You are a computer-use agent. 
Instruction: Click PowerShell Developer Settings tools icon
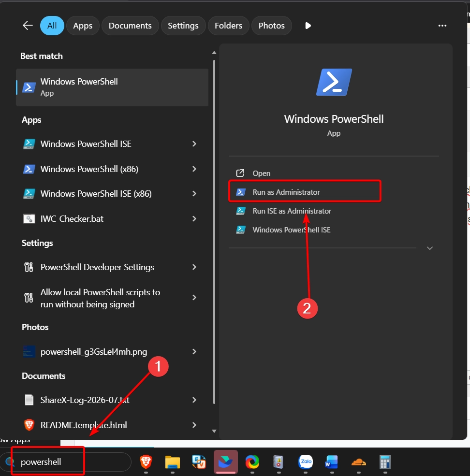[29, 267]
